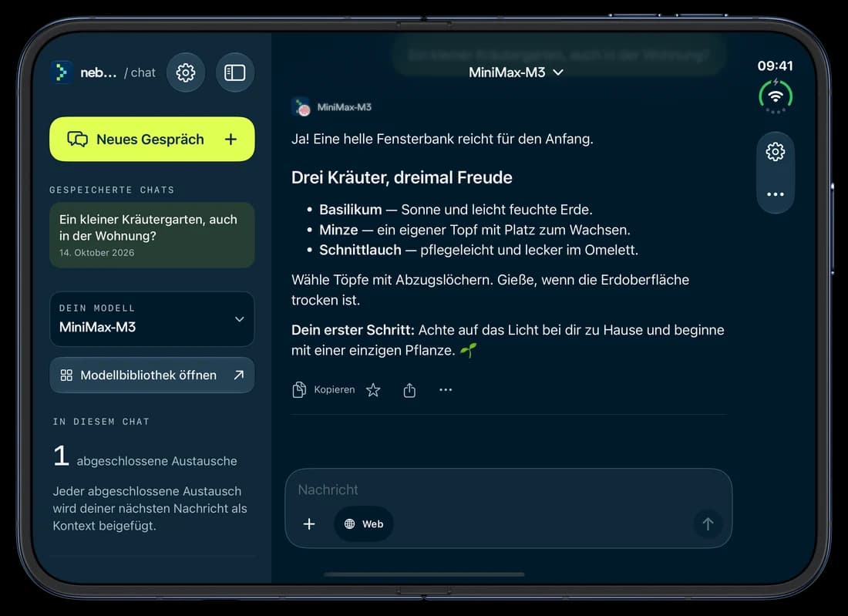The height and width of the screenshot is (616, 848).
Task: Open more options under the response
Action: pos(446,390)
